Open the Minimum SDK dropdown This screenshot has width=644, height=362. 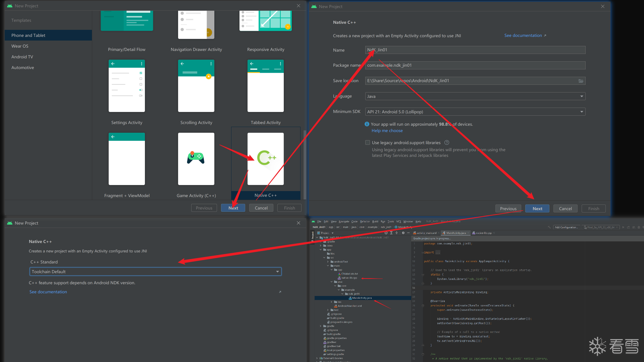pos(475,112)
